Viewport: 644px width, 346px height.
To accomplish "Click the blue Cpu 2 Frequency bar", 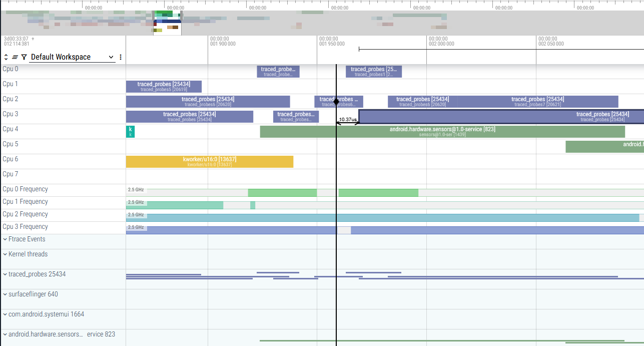I will point(382,218).
